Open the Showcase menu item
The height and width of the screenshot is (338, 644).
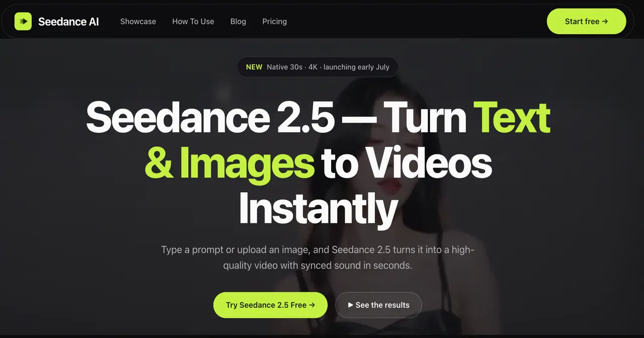click(138, 22)
